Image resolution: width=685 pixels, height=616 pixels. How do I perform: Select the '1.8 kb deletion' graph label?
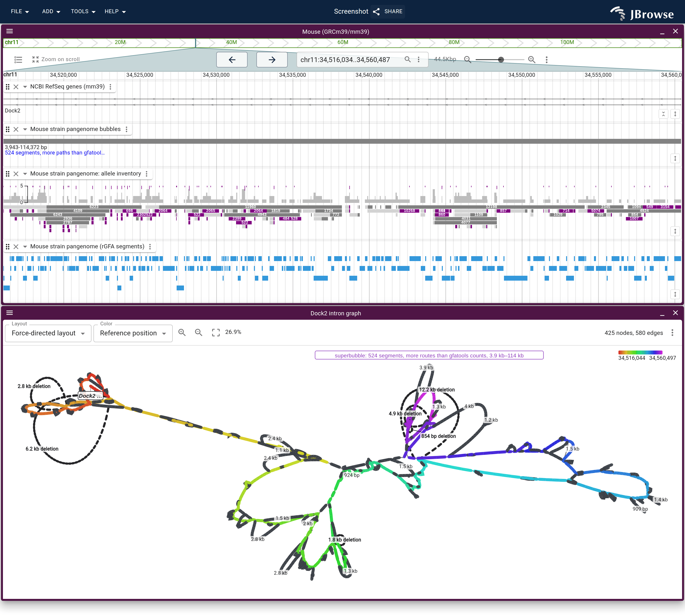coord(344,540)
